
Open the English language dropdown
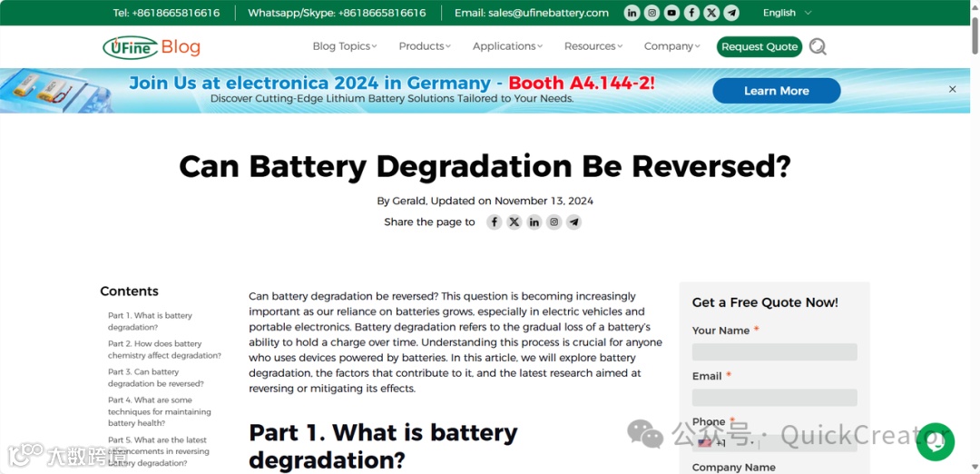787,13
